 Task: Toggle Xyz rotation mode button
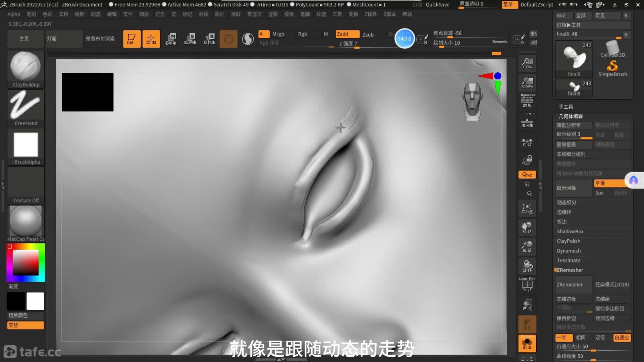(x=527, y=175)
